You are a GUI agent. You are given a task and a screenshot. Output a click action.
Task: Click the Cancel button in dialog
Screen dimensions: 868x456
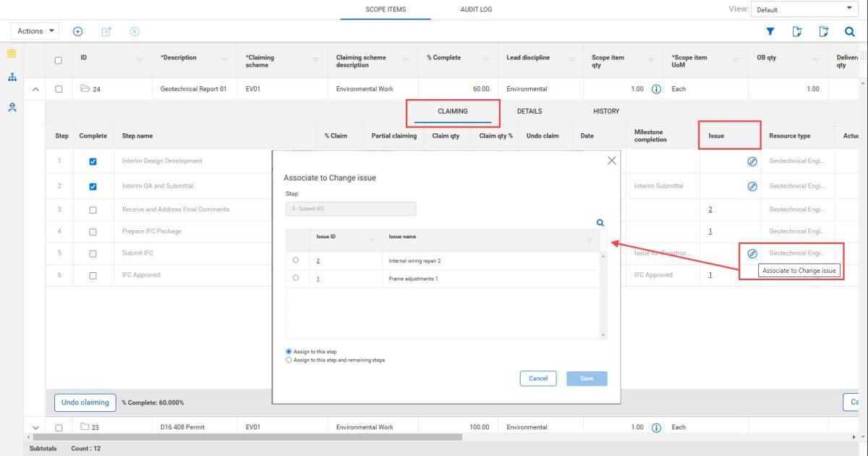[537, 379]
